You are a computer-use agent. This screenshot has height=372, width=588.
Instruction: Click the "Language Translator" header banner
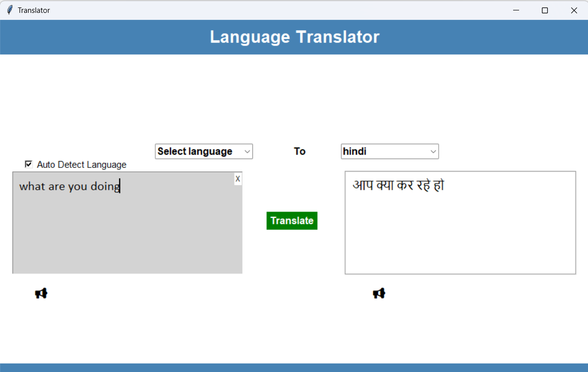pyautogui.click(x=294, y=37)
